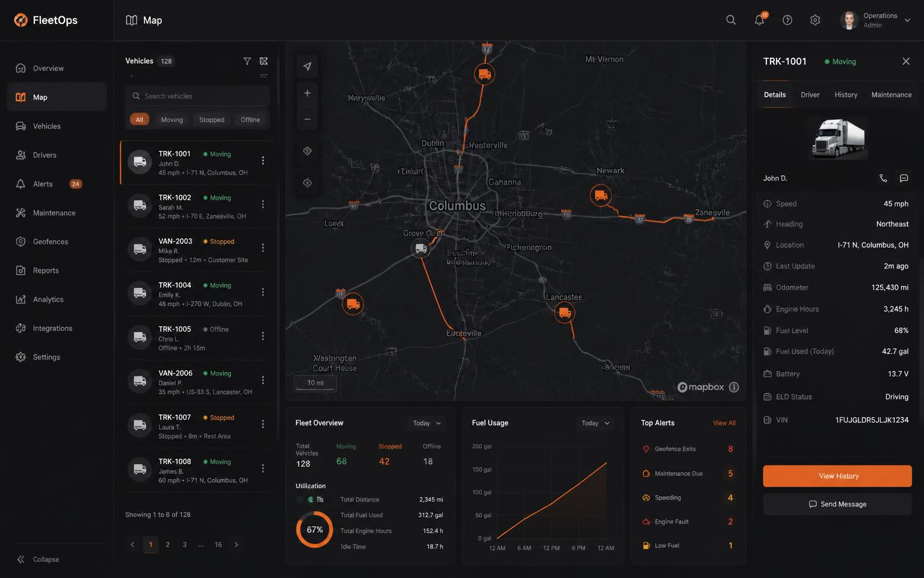Viewport: 924px width, 578px height.
Task: Click the map recenter compass icon
Action: point(307,182)
